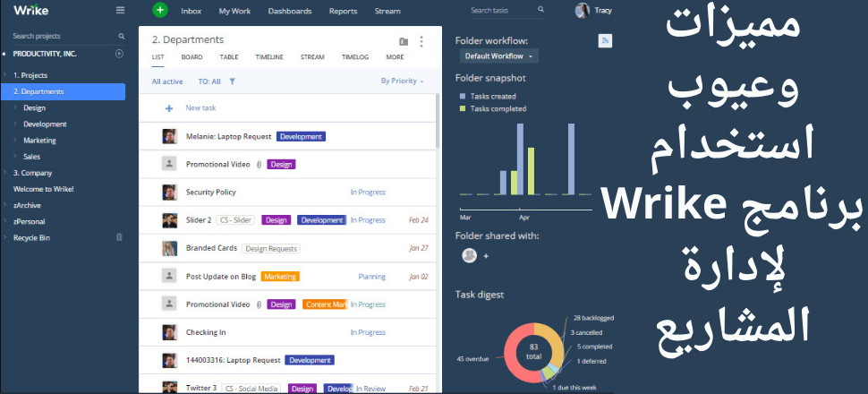Click the Development tag on Melanie: Laptop Request

point(301,136)
